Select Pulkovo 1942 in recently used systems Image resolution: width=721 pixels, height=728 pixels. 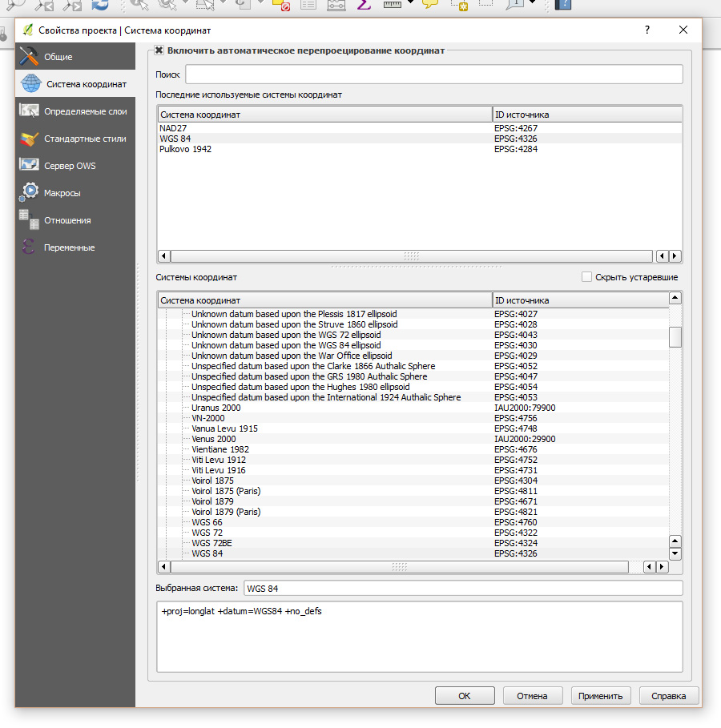coord(420,149)
